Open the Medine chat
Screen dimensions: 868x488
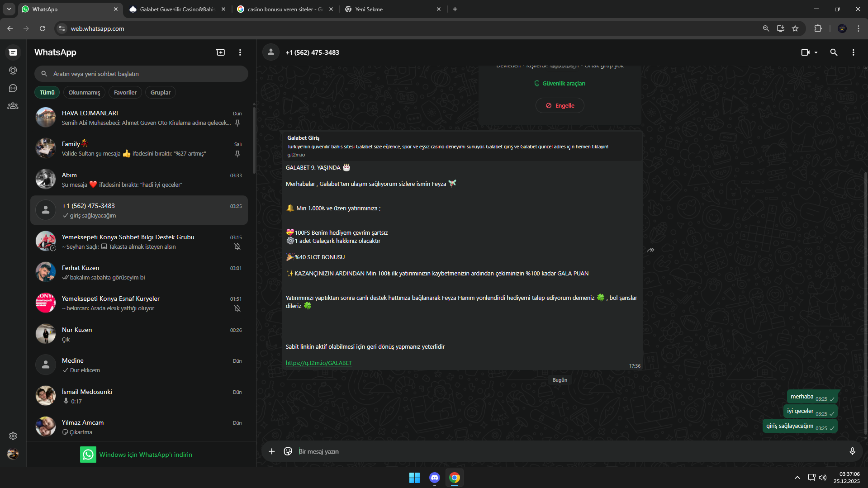click(x=139, y=365)
